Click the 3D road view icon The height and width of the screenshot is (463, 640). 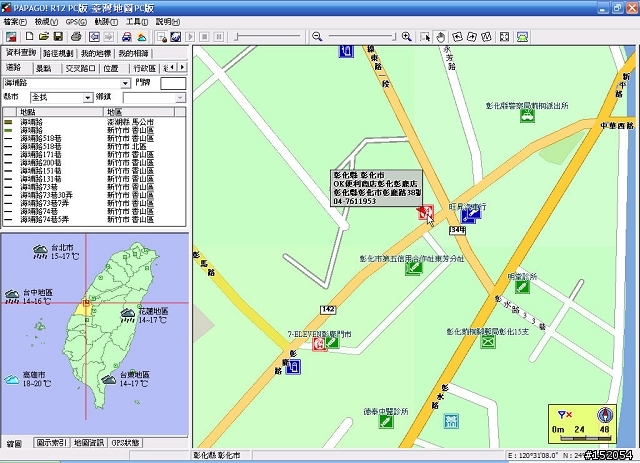click(522, 37)
